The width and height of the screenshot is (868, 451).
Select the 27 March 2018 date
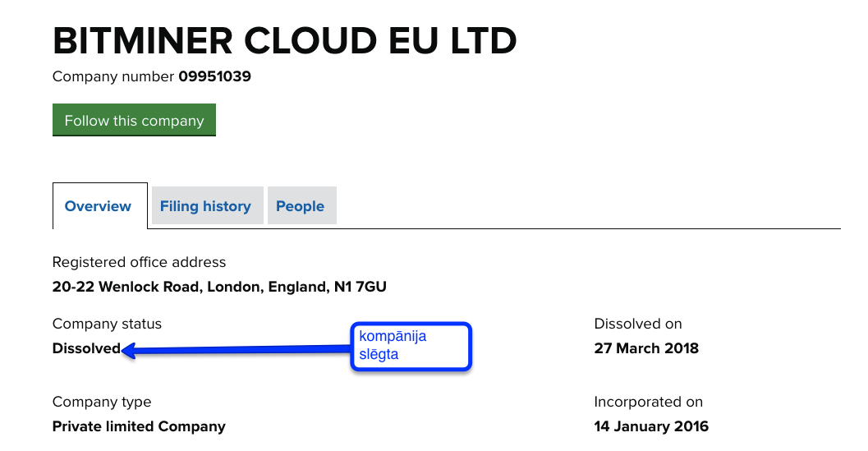[646, 348]
